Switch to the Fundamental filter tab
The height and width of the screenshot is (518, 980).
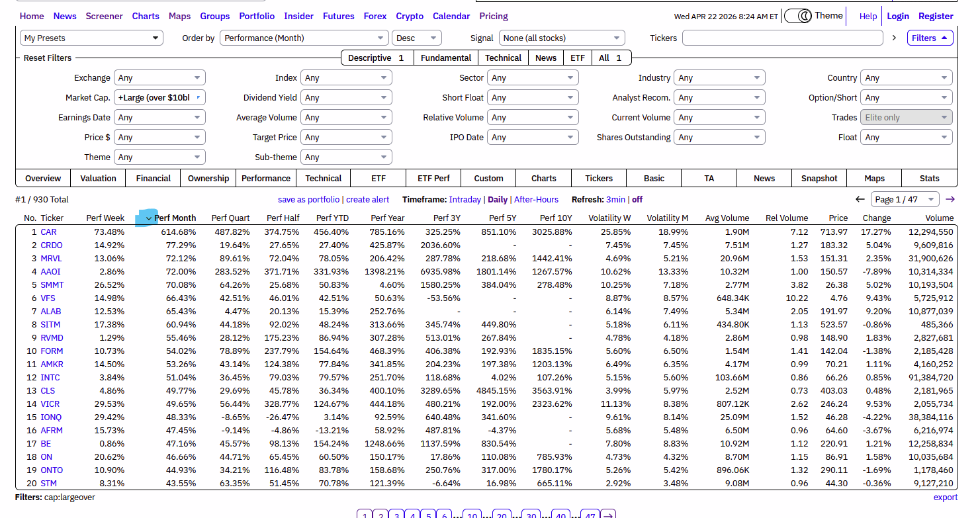pyautogui.click(x=446, y=58)
